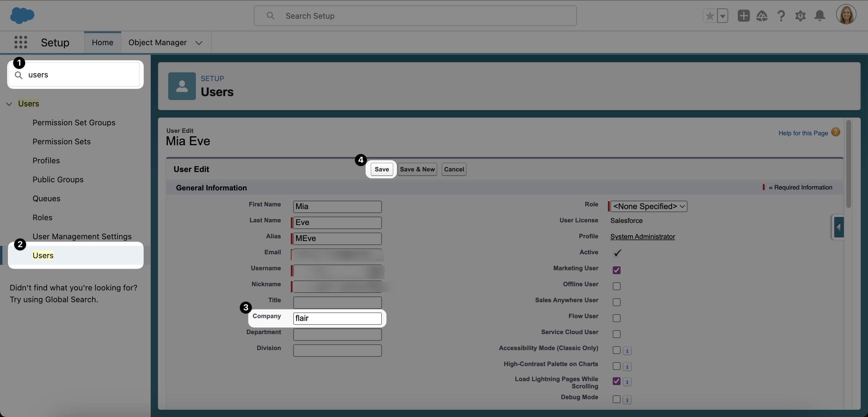Image resolution: width=868 pixels, height=417 pixels.
Task: Click the Salesforce cloud logo
Action: (22, 15)
